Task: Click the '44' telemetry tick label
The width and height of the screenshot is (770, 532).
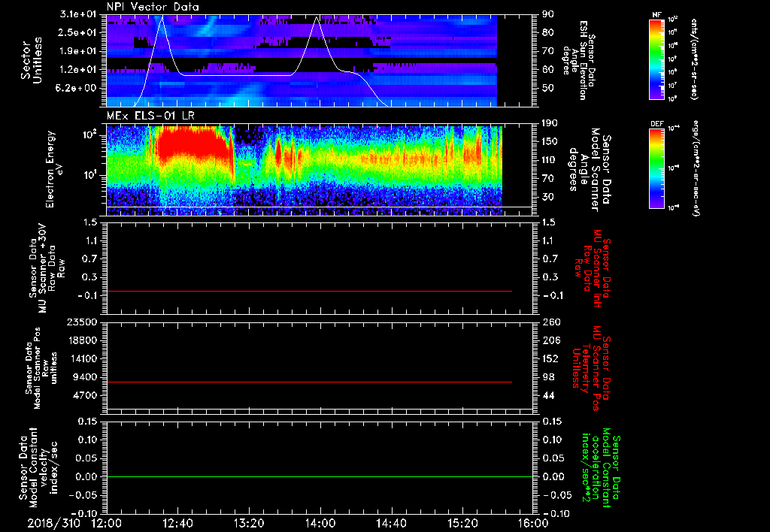Action: coord(547,395)
